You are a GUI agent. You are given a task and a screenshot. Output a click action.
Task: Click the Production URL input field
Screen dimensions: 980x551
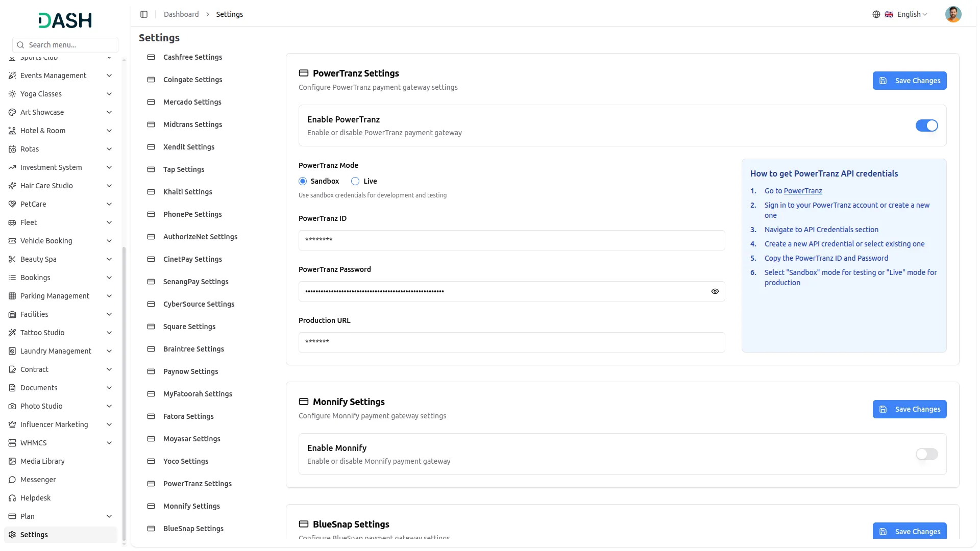point(511,342)
